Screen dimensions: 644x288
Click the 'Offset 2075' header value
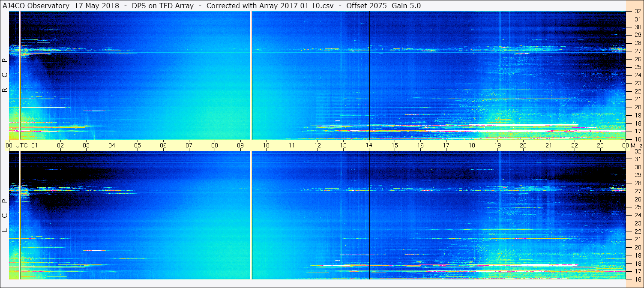367,6
